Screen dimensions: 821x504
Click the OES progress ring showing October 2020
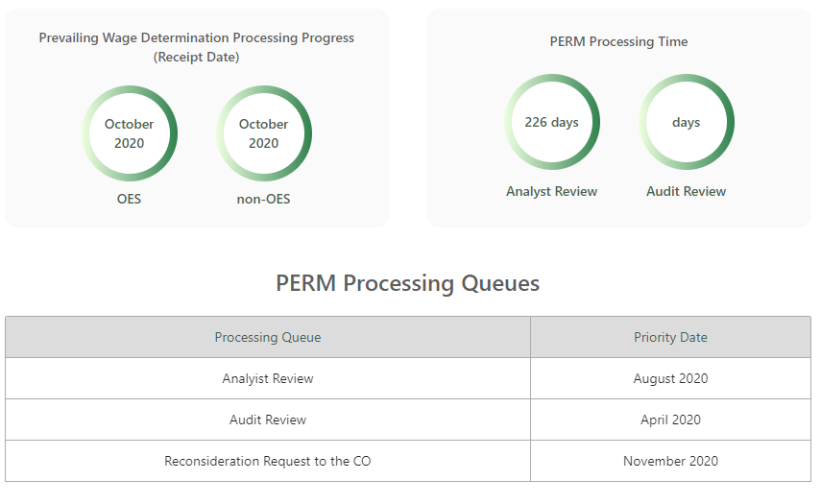(130, 133)
